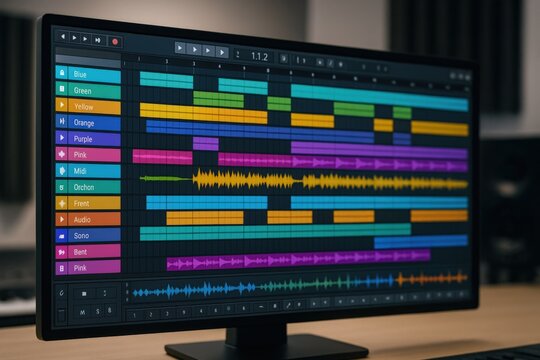Select the Yellow track name
The height and width of the screenshot is (360, 540).
pos(84,107)
